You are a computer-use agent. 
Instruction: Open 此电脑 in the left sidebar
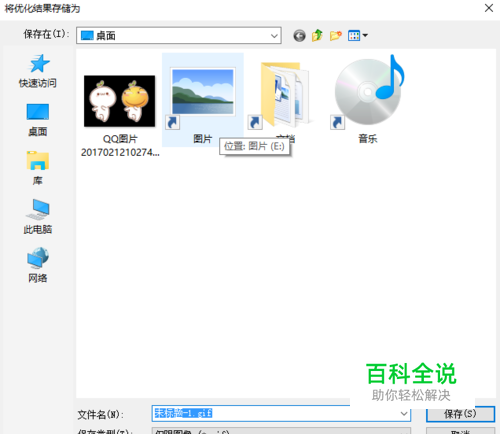[x=38, y=217]
